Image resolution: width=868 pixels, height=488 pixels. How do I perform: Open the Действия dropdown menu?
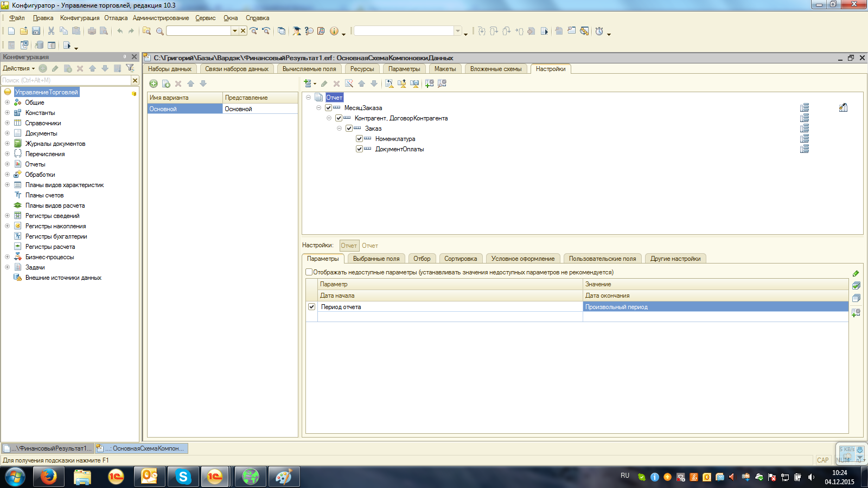coord(18,68)
